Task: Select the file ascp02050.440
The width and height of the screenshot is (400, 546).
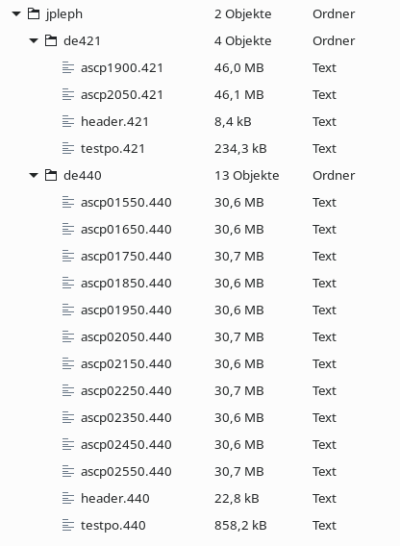Action: tap(126, 337)
